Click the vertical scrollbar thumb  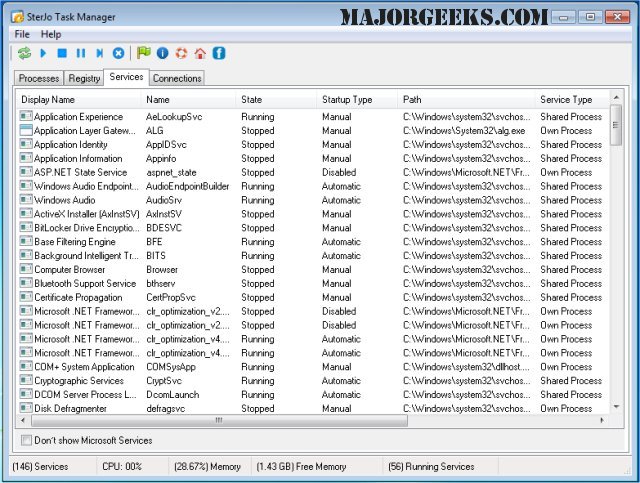coord(616,125)
